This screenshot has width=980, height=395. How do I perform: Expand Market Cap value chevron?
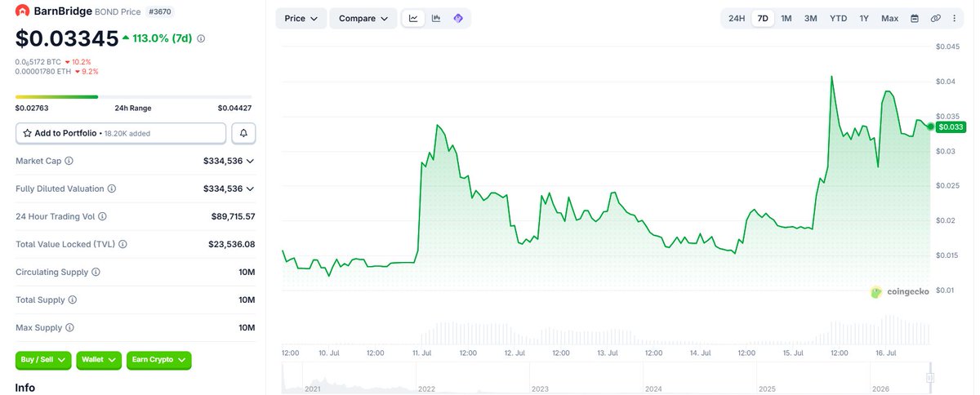(251, 162)
